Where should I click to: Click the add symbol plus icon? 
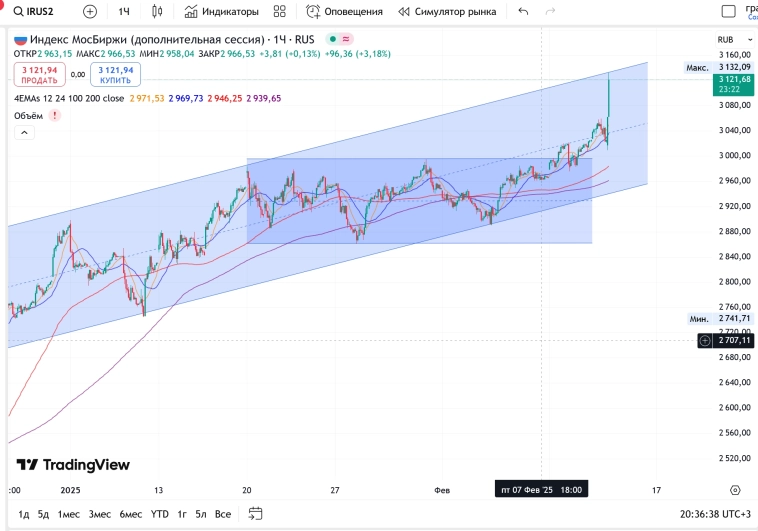tap(90, 12)
